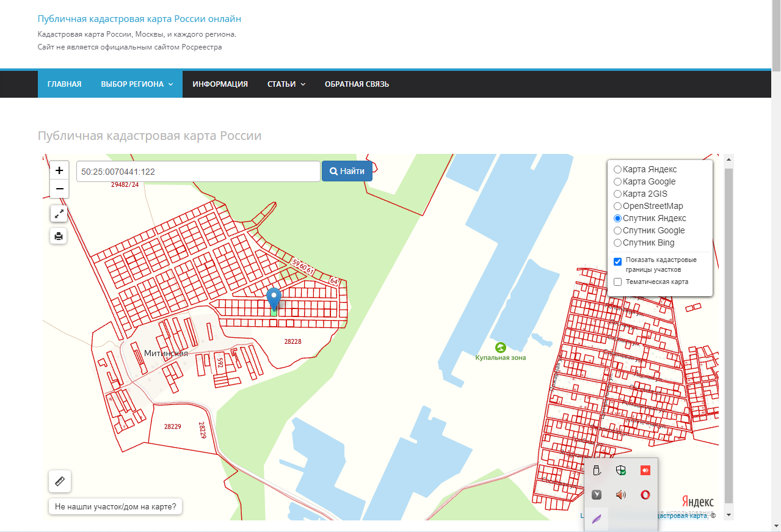Toggle fullscreen map view
Viewport: 781px width, 532px height.
click(59, 214)
